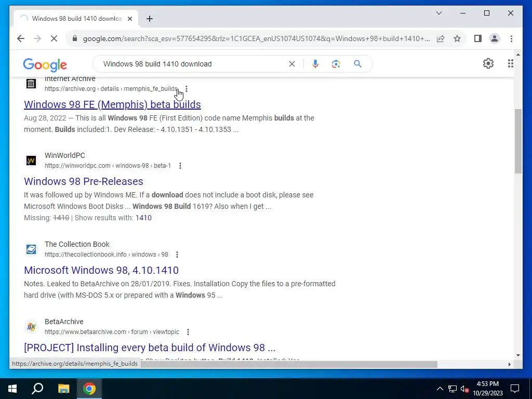Click BetaArchive site name text

64,322
